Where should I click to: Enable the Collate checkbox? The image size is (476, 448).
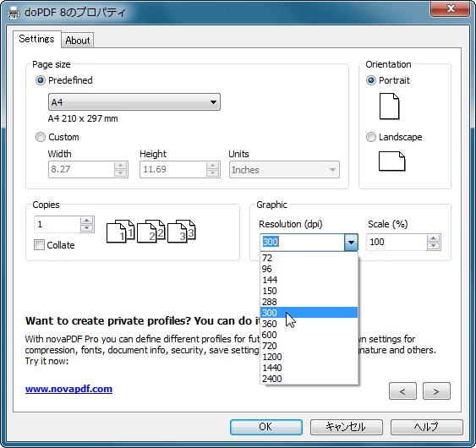pyautogui.click(x=39, y=244)
